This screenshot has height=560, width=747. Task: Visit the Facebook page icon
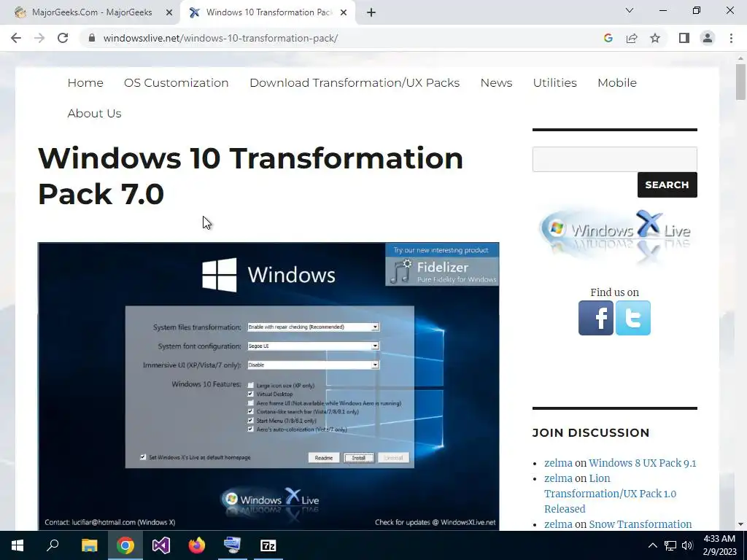[x=595, y=318]
